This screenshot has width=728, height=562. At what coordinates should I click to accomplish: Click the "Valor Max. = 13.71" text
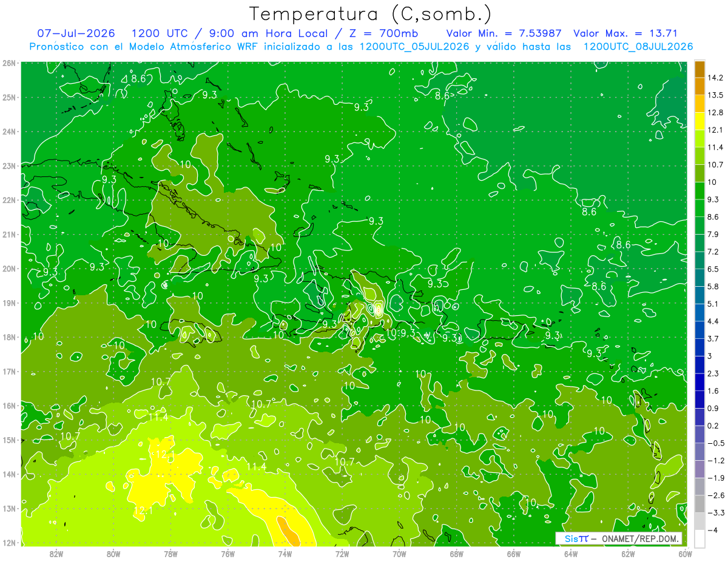(625, 33)
